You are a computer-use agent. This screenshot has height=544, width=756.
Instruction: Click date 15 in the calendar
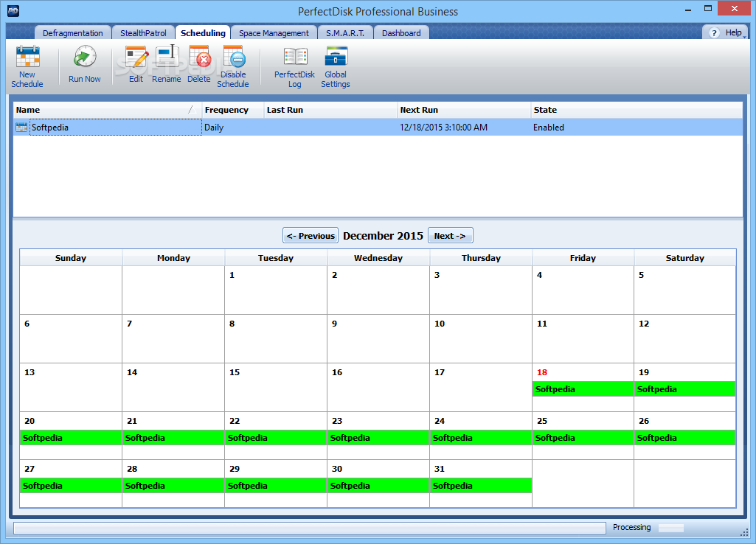[235, 372]
